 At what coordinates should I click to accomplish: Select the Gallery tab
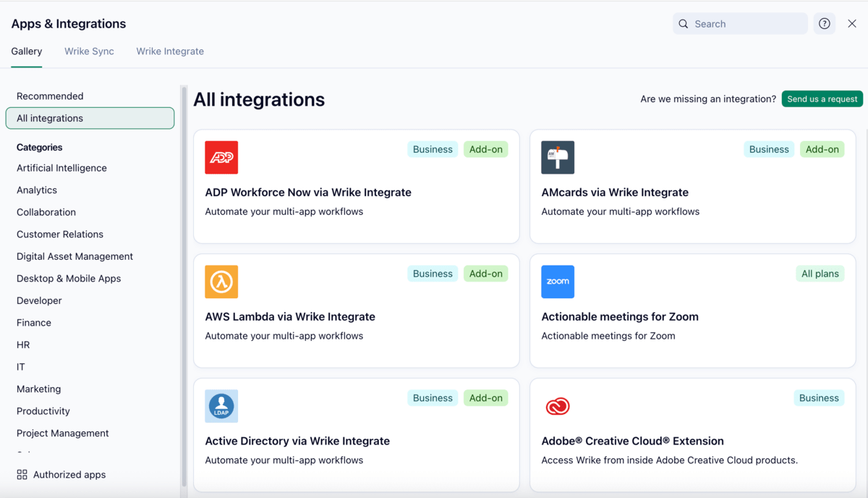tap(26, 51)
